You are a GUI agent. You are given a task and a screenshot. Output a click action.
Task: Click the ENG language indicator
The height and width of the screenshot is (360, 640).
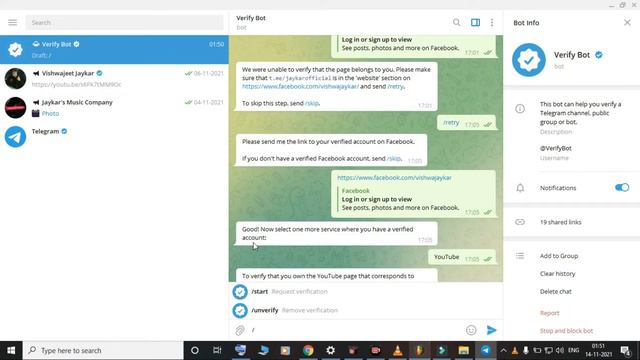coord(573,350)
